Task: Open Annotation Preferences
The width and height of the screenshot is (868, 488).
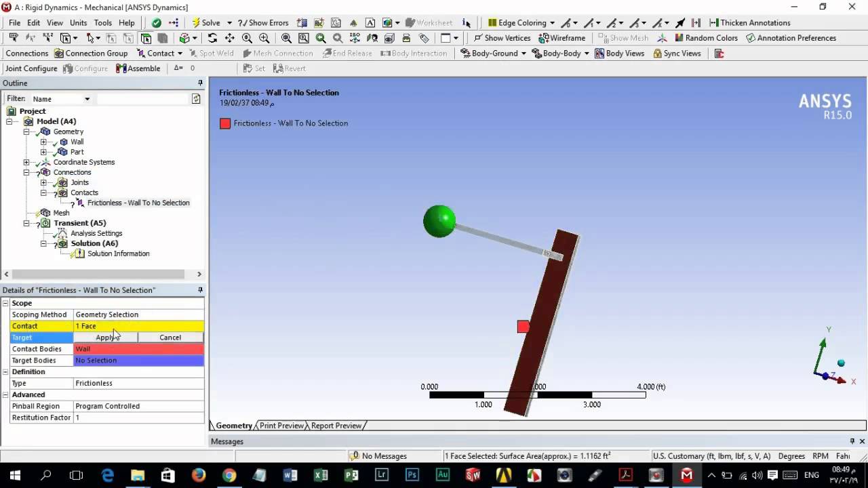Action: point(791,38)
